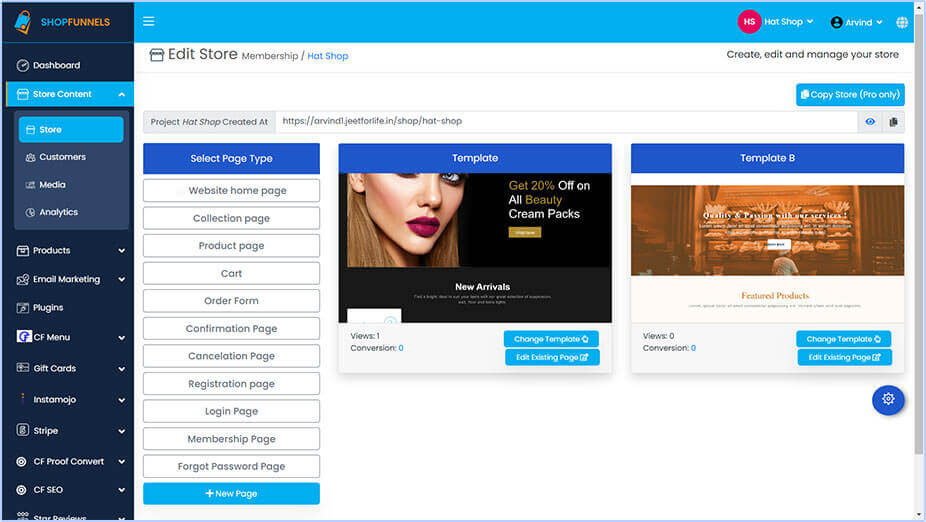The height and width of the screenshot is (522, 926).
Task: Expand the Products sidebar menu
Action: tap(68, 250)
